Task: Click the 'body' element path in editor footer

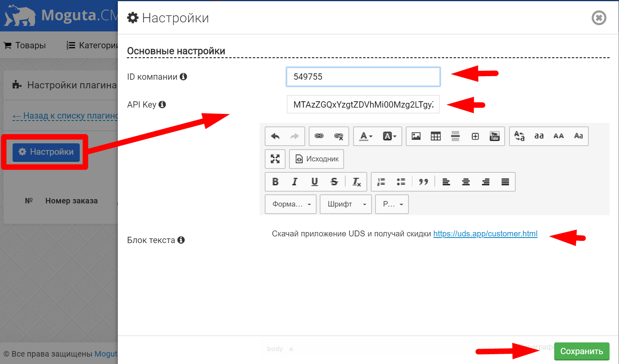Action: pyautogui.click(x=275, y=349)
